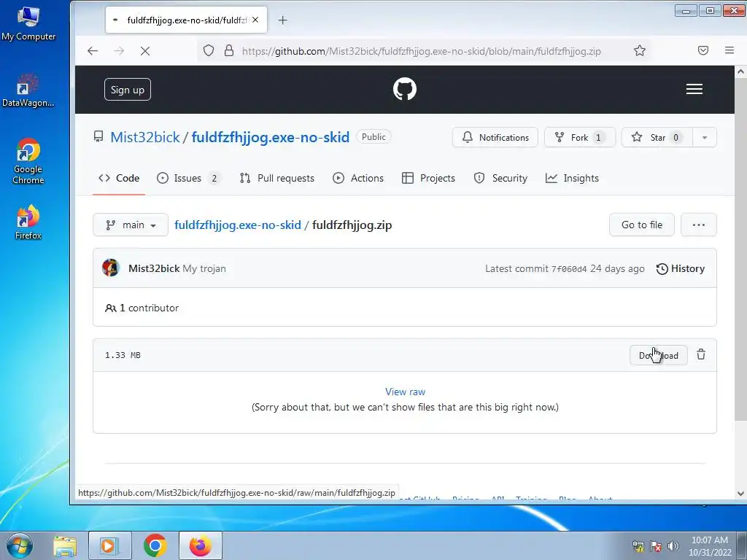Open the Code tab

(x=119, y=178)
